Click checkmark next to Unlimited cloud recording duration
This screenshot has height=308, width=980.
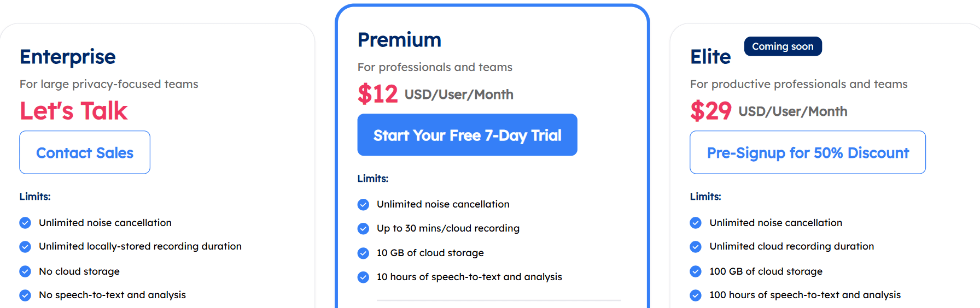696,247
